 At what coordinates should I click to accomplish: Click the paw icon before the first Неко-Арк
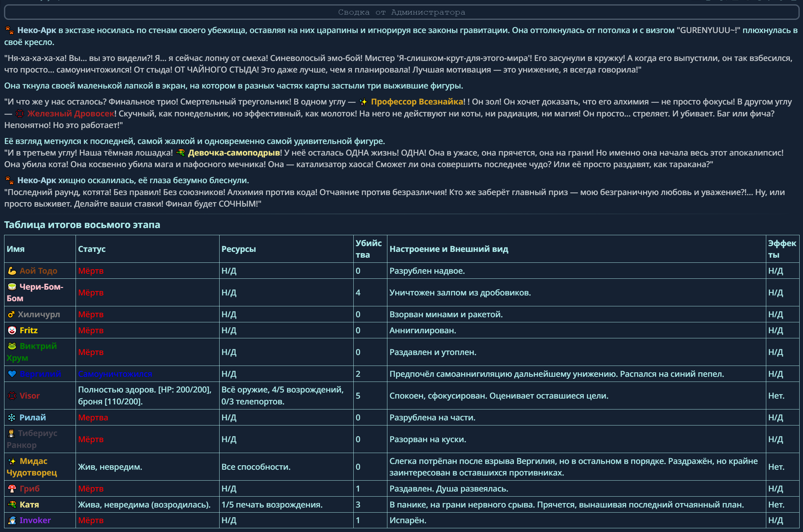click(x=10, y=30)
